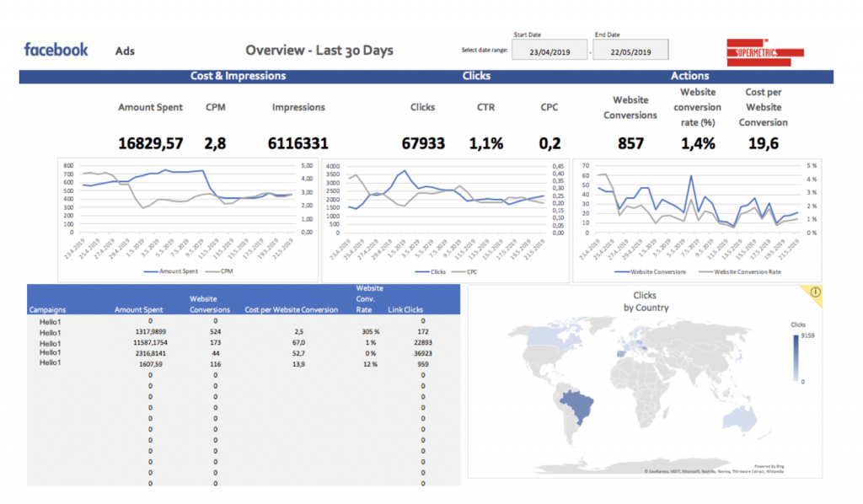Screen dimensions: 863x504
Task: Click Australia on the clicks map
Action: coord(738,419)
